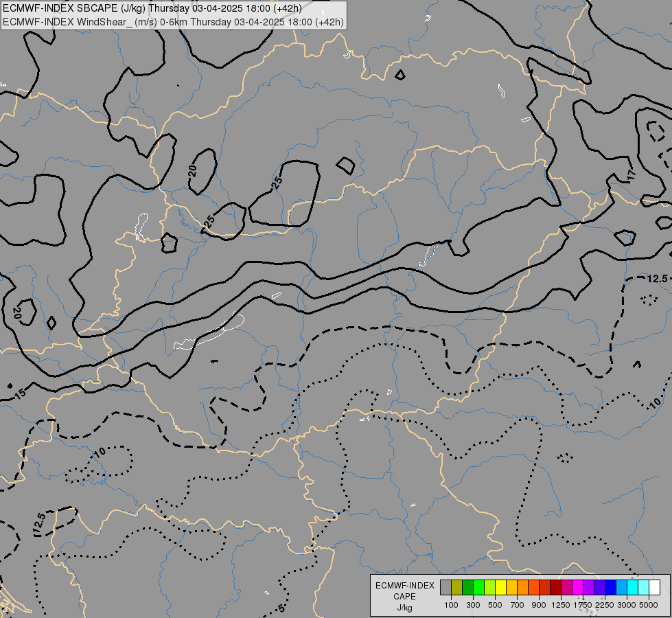This screenshot has height=618, width=672.
Task: Click the SBCAPE title line in the header
Action: pos(152,8)
